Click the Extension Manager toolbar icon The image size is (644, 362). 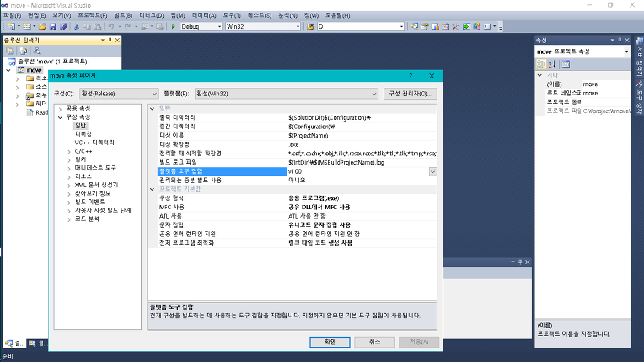pos(476,26)
